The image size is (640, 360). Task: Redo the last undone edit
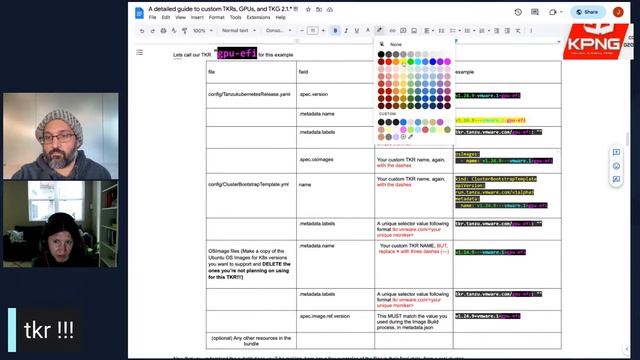(152, 31)
